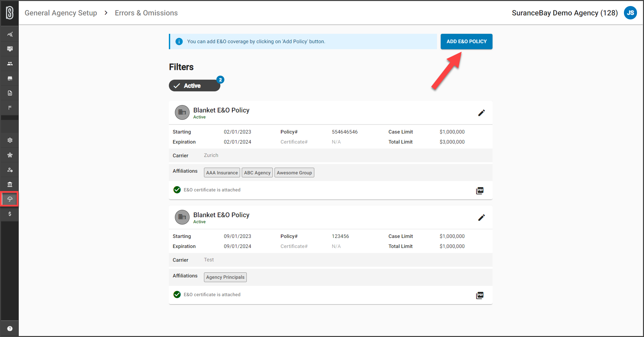Click policy number 554646546
The image size is (644, 337).
345,132
